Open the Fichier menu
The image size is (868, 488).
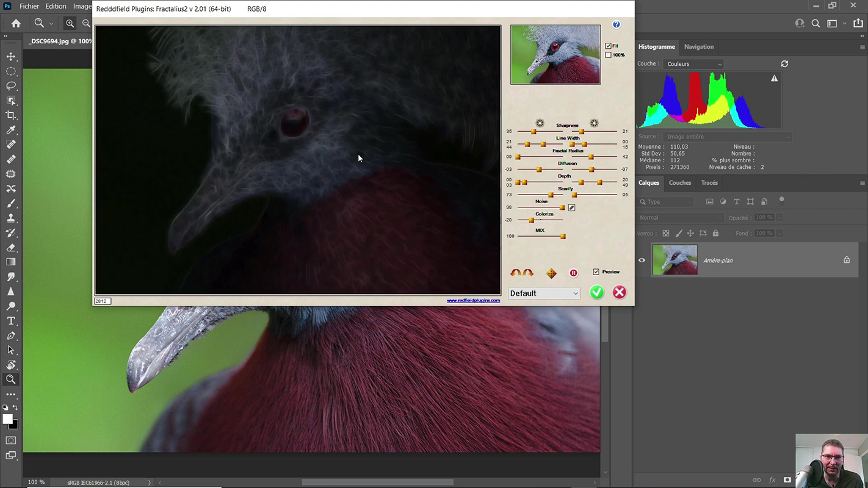click(x=29, y=6)
